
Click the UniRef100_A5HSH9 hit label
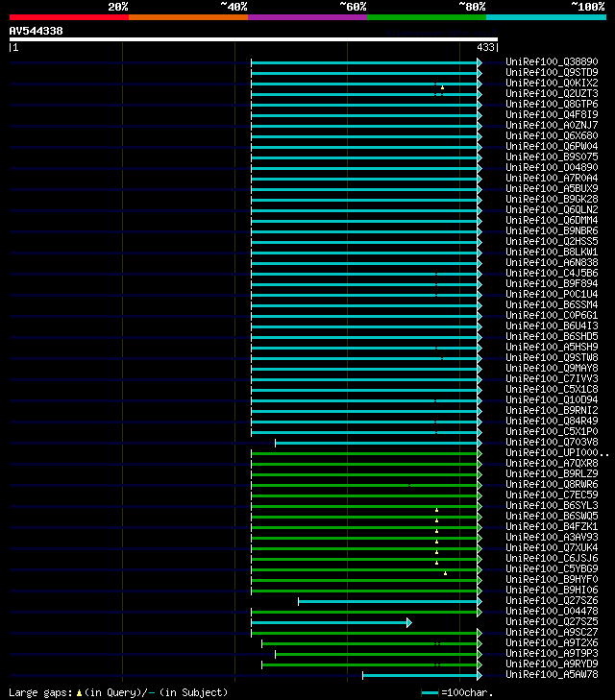click(552, 347)
